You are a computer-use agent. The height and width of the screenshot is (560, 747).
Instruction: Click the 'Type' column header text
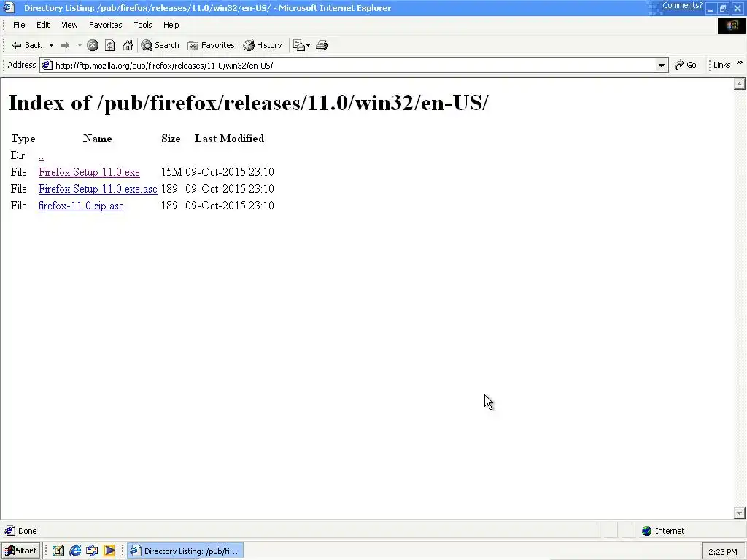(23, 139)
